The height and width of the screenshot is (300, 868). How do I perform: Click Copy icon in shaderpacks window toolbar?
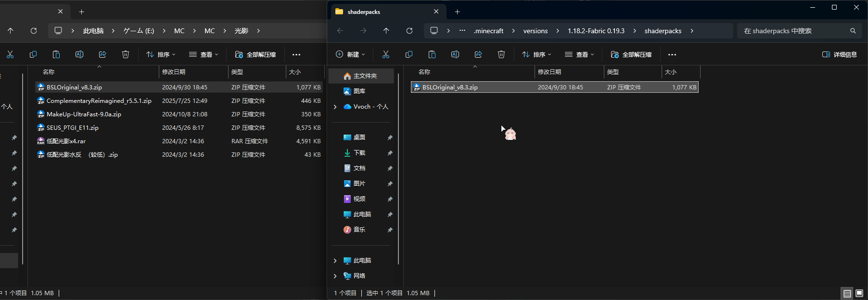coord(409,54)
